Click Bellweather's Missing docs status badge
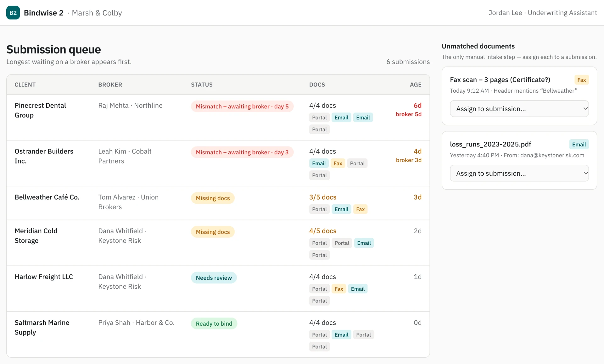This screenshot has height=364, width=604. 213,198
